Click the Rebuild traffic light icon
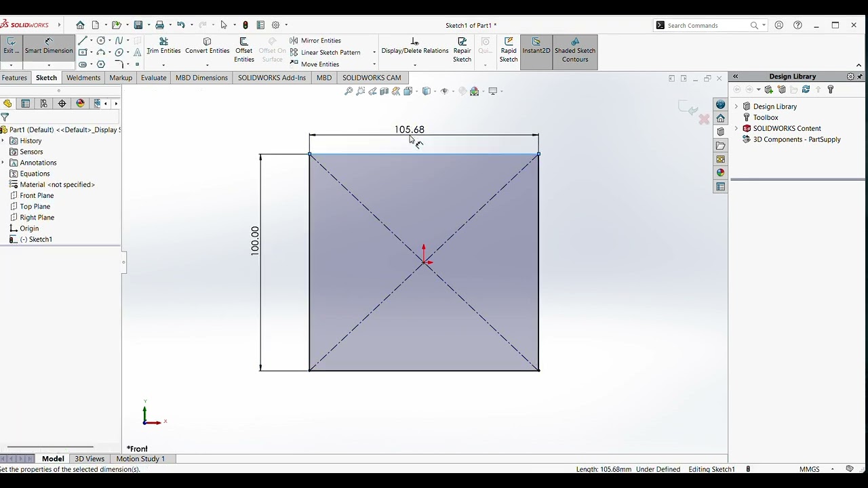The image size is (868, 488). [x=245, y=25]
